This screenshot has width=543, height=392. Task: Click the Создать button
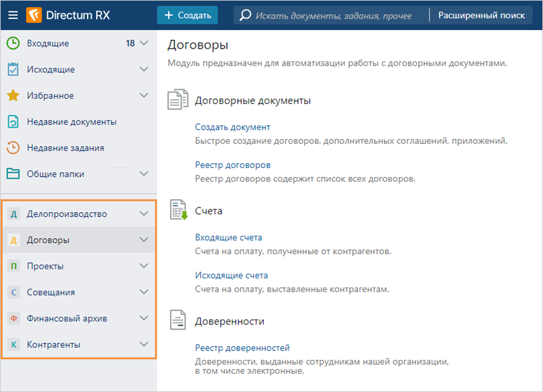click(187, 15)
